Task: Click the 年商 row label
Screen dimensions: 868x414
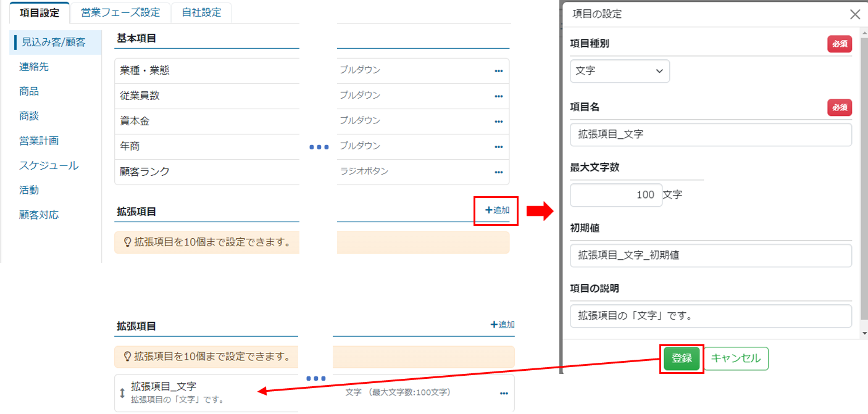Action: coord(130,147)
